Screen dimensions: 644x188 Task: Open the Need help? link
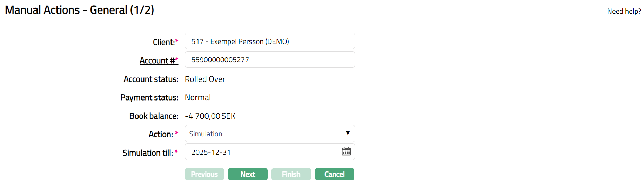click(624, 11)
